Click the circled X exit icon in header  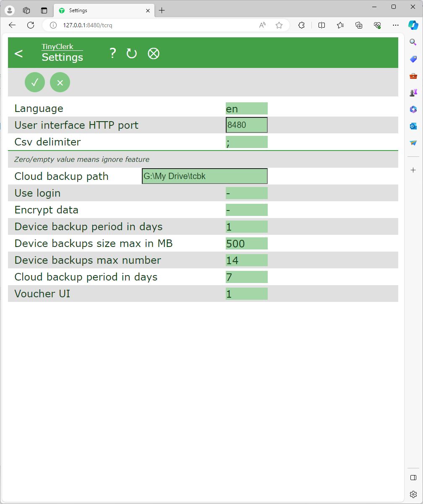click(154, 53)
